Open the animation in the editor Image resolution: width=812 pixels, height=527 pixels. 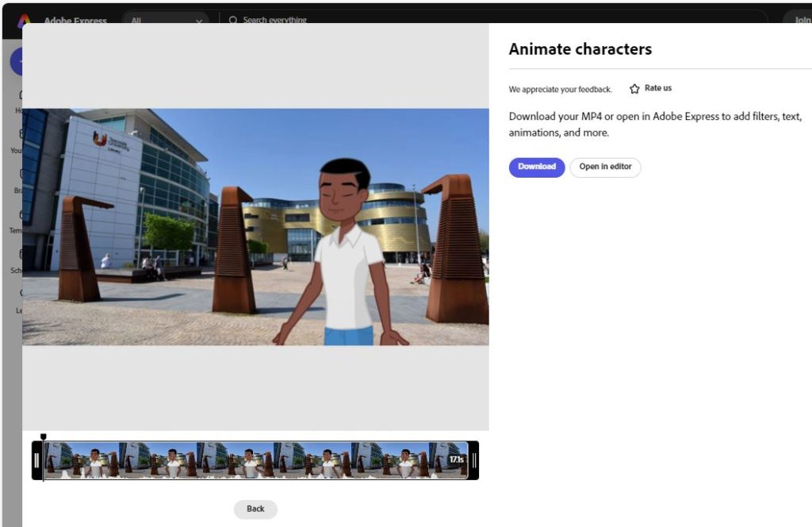click(605, 167)
